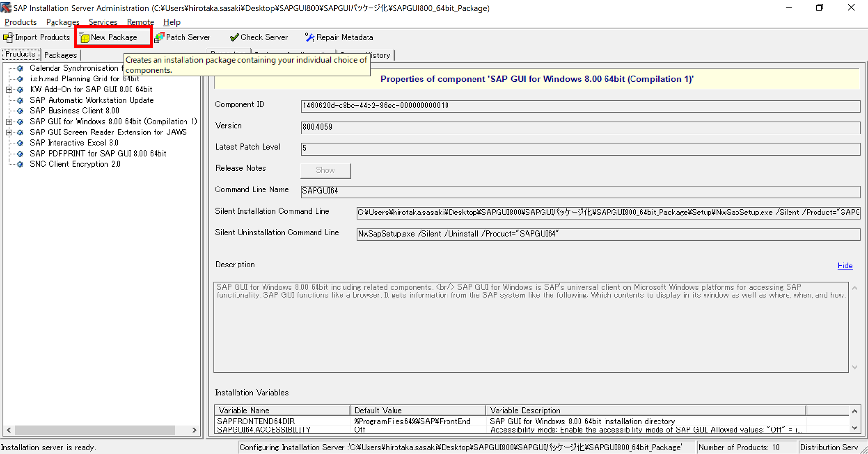Select KW Add-On for SAP GUI 8.00 64bit

point(91,89)
